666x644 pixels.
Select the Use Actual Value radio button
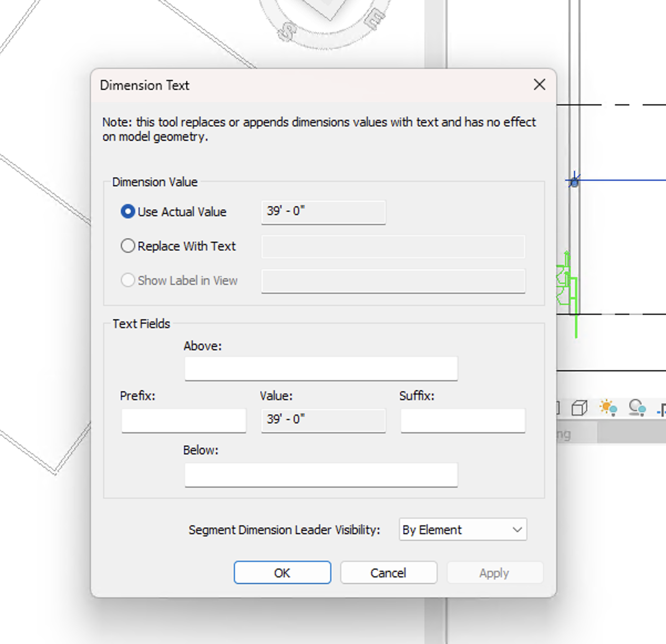[128, 211]
